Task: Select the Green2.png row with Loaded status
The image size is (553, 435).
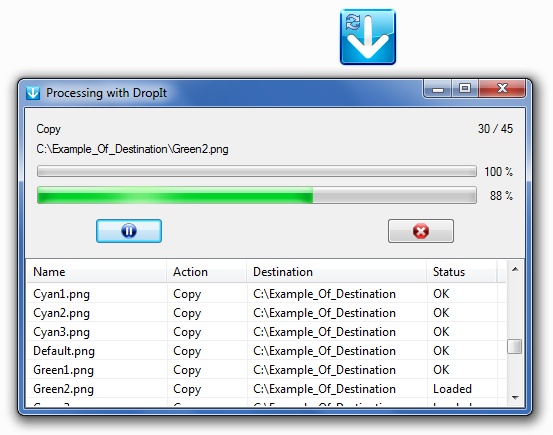Action: point(267,389)
